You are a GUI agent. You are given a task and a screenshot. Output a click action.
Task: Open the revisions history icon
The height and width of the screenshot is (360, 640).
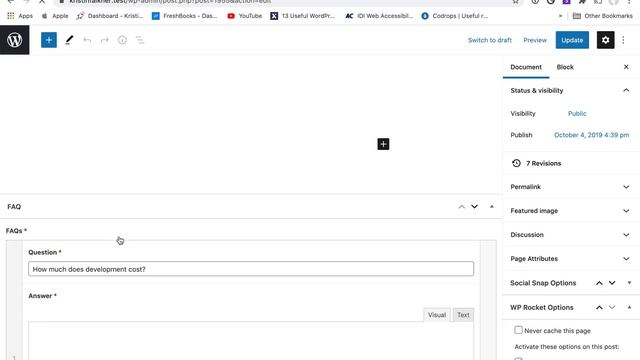click(x=516, y=163)
